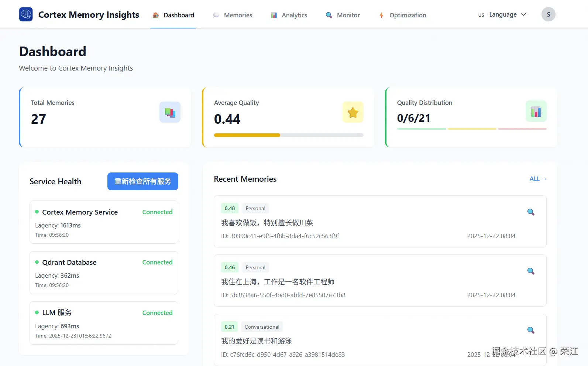588x366 pixels.
Task: Switch to the Dashboard tab
Action: tap(173, 15)
